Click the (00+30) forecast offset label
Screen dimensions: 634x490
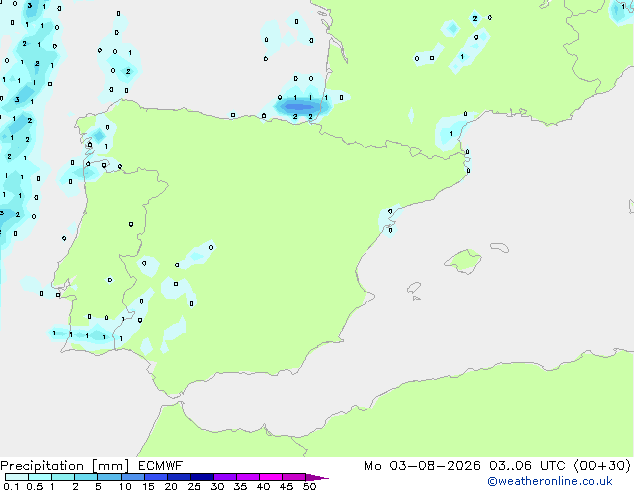tap(602, 466)
